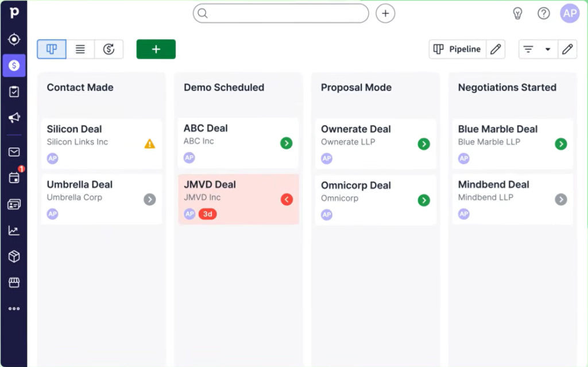
Task: Click green arrow on Blue Marble Deal
Action: [560, 144]
